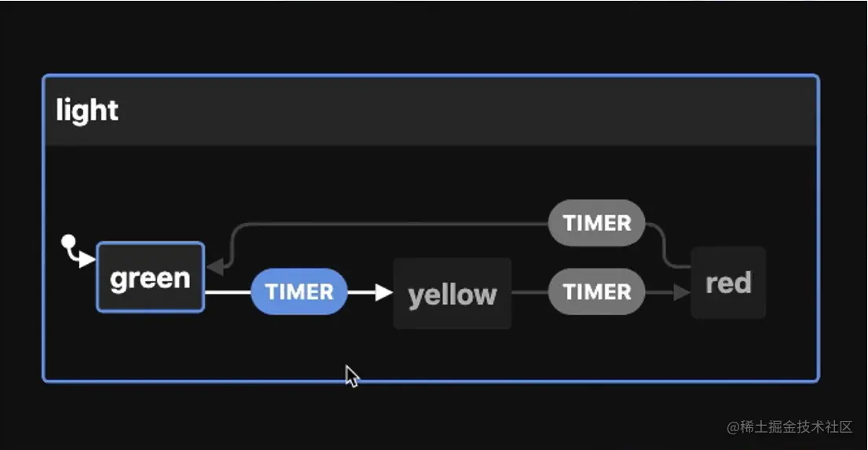
Task: Click the 稀土掘金技术社区 watermark text
Action: coord(797,426)
